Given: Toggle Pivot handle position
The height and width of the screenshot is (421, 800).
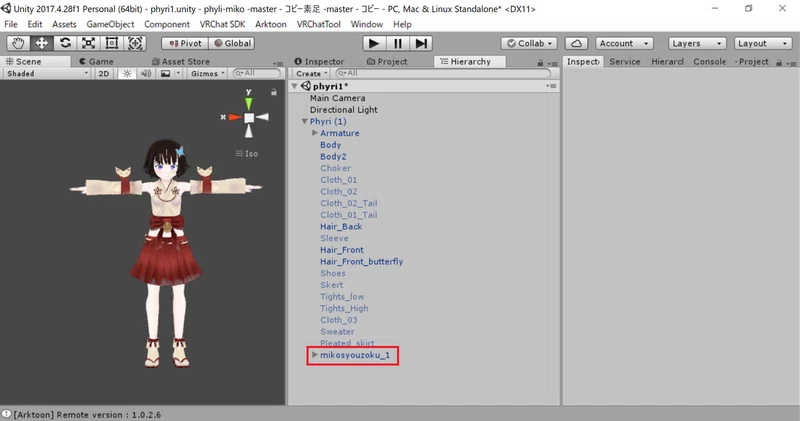Looking at the screenshot, I should [185, 43].
